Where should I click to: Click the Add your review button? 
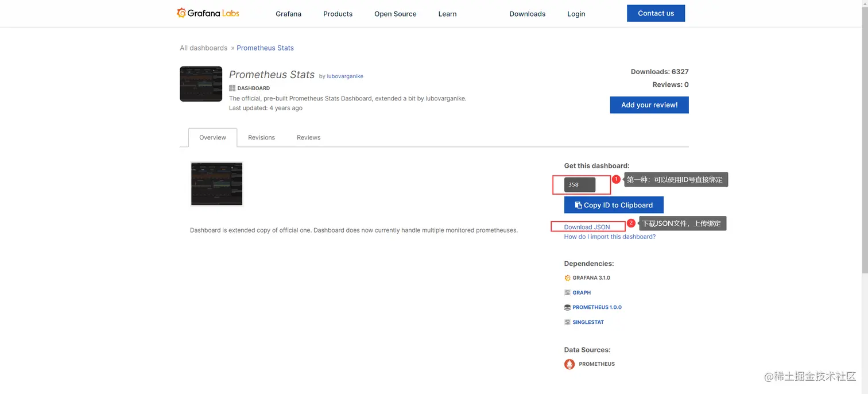pyautogui.click(x=649, y=105)
